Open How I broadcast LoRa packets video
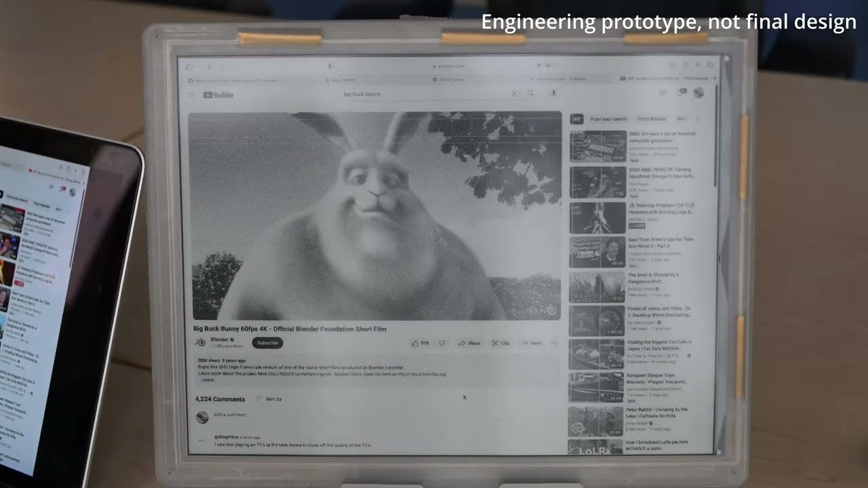The width and height of the screenshot is (868, 488). [595, 448]
